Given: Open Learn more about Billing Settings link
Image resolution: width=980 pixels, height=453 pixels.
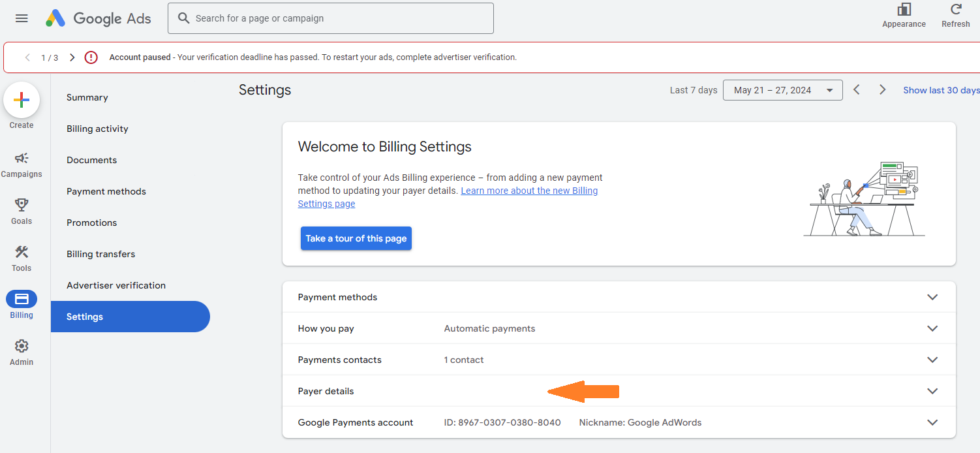Looking at the screenshot, I should click(448, 197).
